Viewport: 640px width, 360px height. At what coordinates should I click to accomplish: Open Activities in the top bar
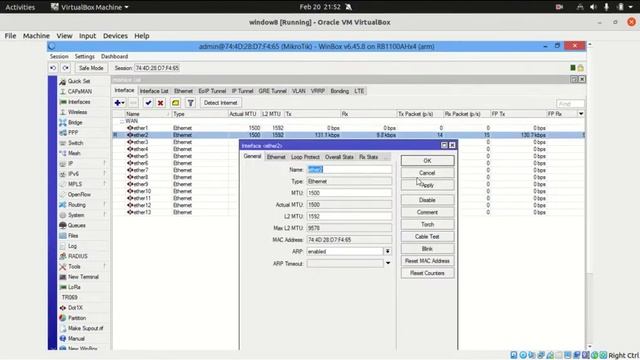coord(20,7)
